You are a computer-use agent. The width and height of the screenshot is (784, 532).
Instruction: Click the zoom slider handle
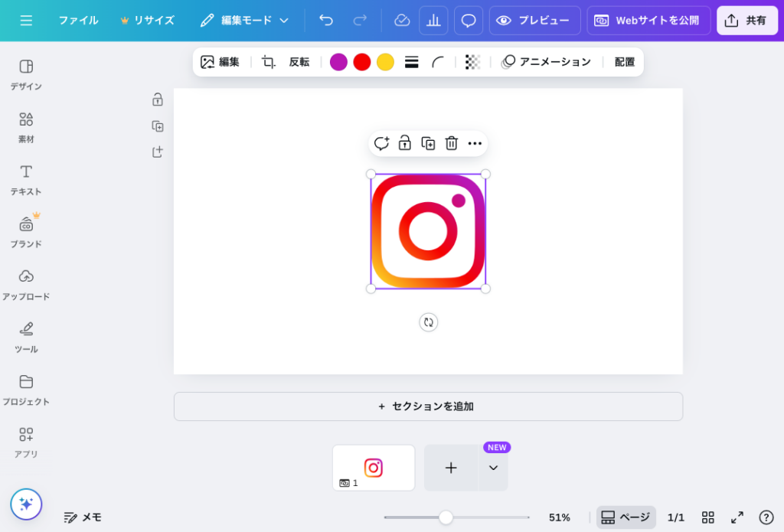(x=446, y=517)
